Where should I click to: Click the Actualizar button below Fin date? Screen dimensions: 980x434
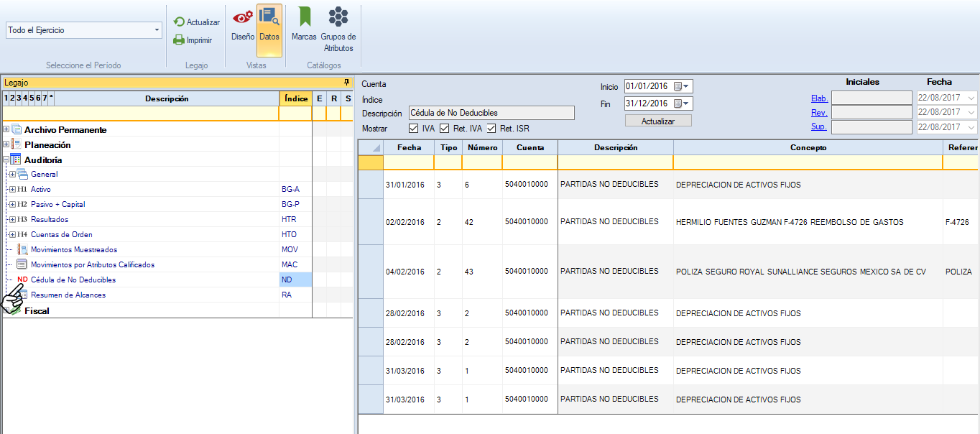[658, 121]
